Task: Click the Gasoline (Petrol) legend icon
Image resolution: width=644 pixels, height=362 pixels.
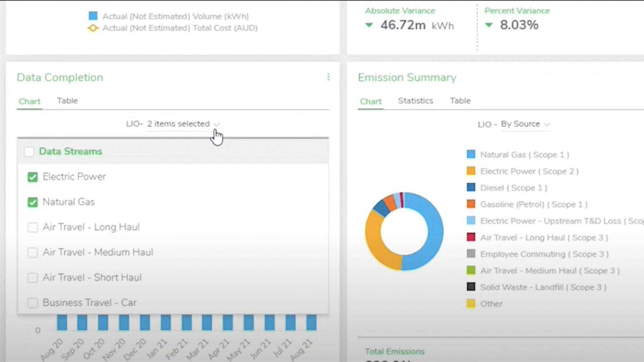Action: pos(471,204)
